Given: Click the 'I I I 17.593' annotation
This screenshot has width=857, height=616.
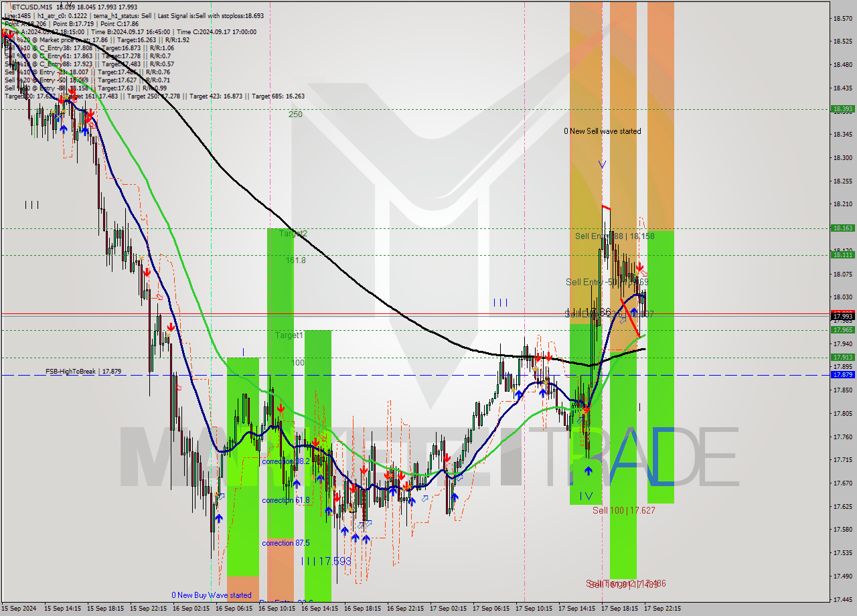Looking at the screenshot, I should point(326,561).
